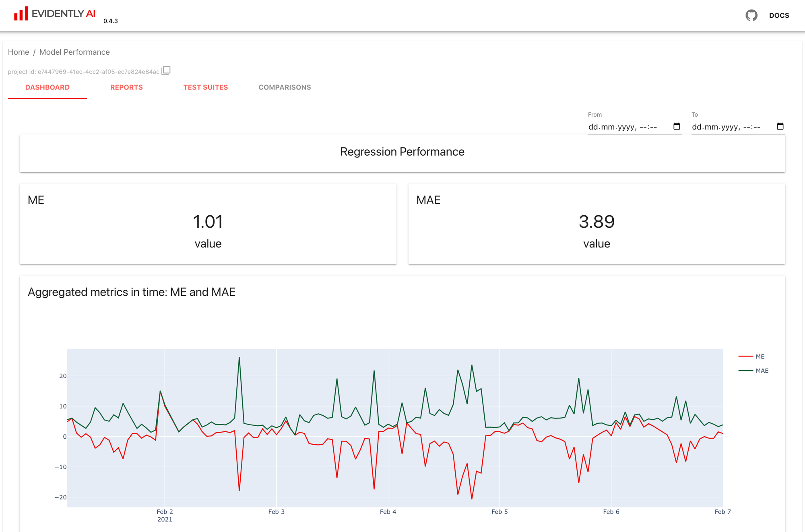Open the To date calendar picker icon
The width and height of the screenshot is (805, 532).
coord(780,126)
